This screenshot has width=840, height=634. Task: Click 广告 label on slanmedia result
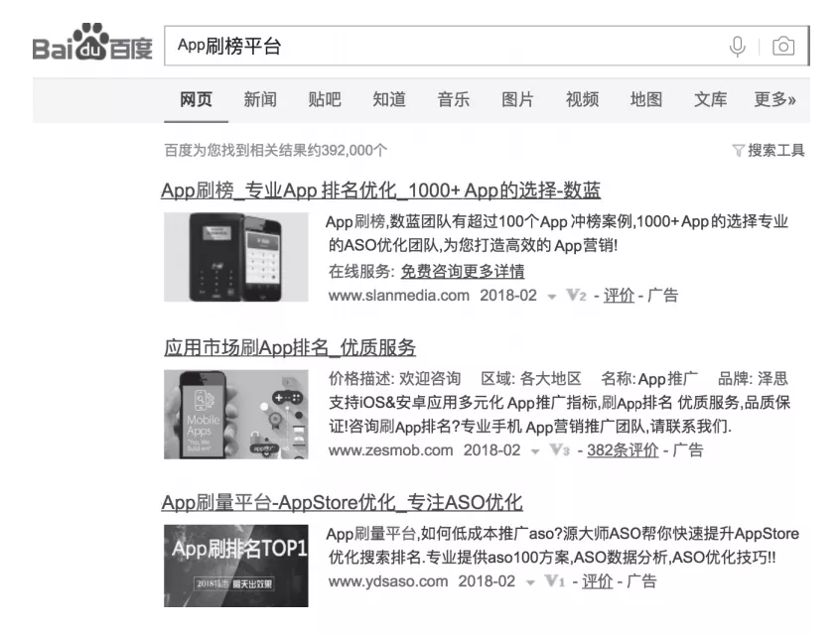click(662, 296)
